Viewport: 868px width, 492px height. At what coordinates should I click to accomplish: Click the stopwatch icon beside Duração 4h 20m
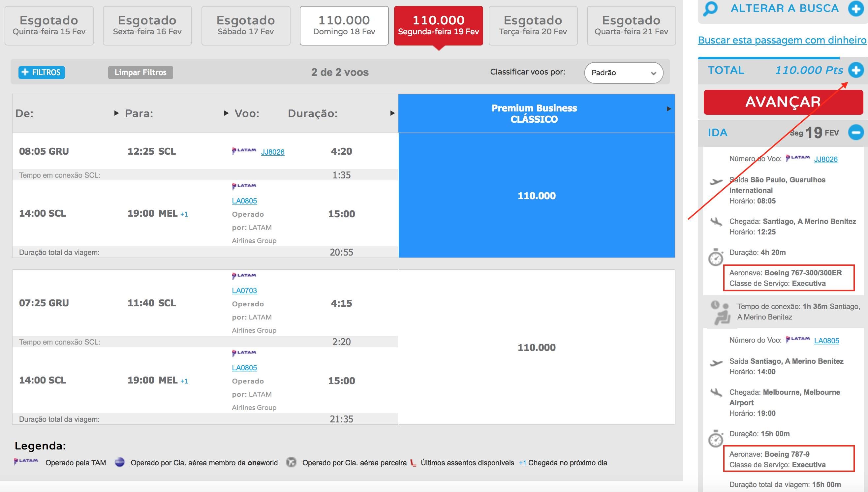[x=716, y=258]
